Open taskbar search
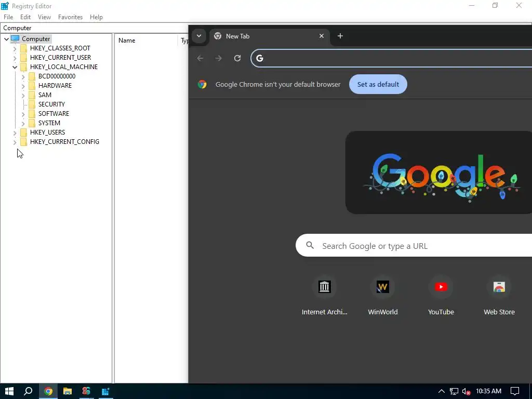This screenshot has height=399, width=532. coord(28,391)
